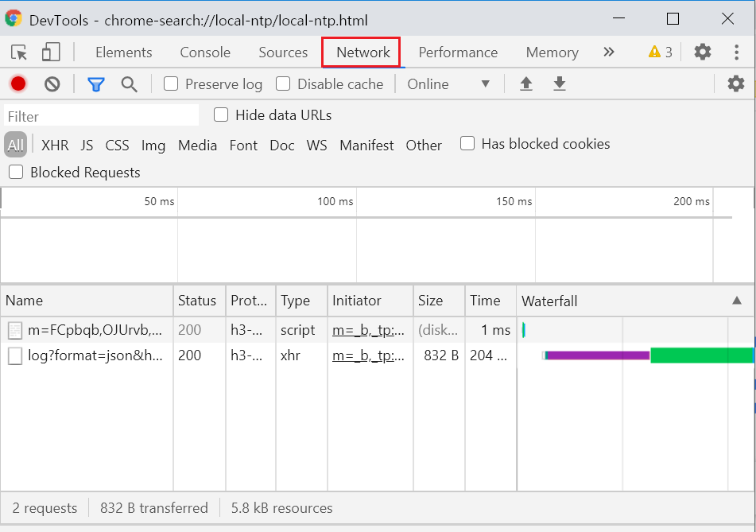756x532 pixels.
Task: Click '832 B transferred' status text
Action: [x=153, y=508]
